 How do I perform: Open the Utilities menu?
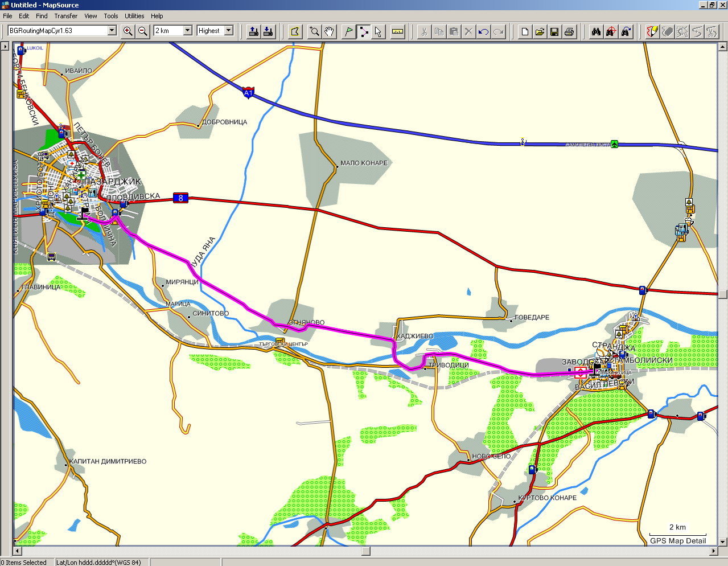point(134,16)
